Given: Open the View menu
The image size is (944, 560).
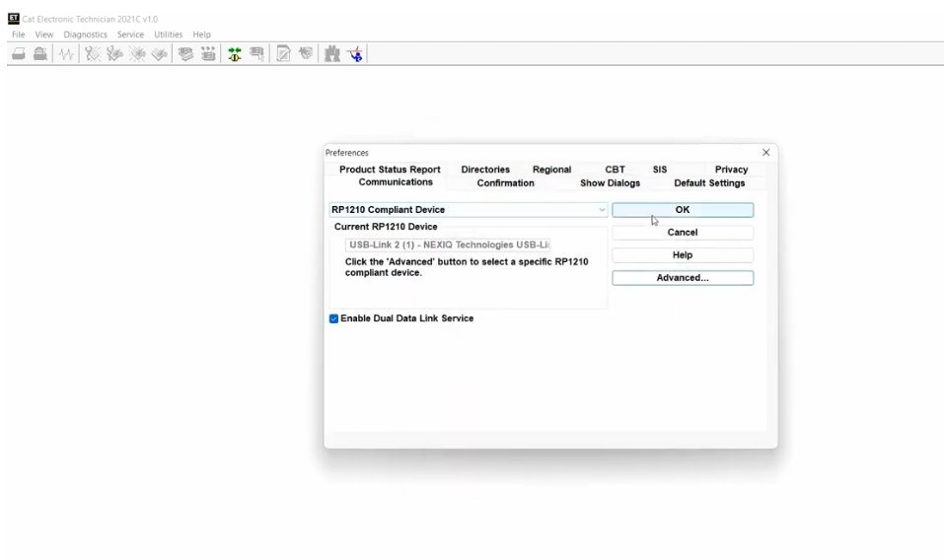Looking at the screenshot, I should pyautogui.click(x=44, y=35).
